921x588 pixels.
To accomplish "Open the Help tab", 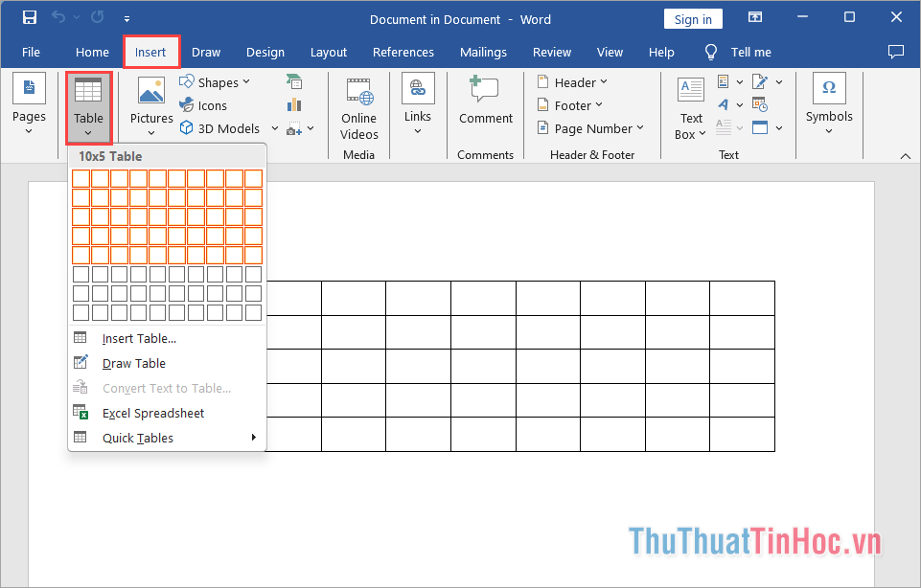I will [x=661, y=53].
